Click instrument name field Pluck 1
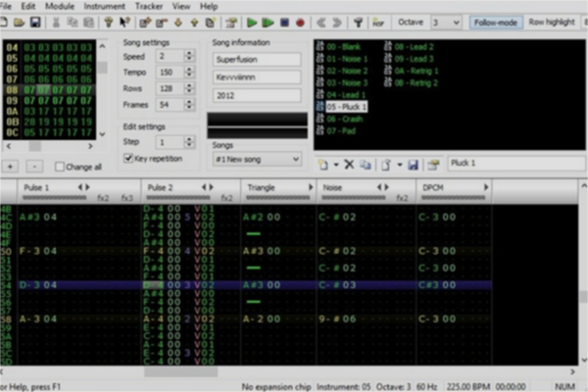The image size is (588, 392). point(516,163)
